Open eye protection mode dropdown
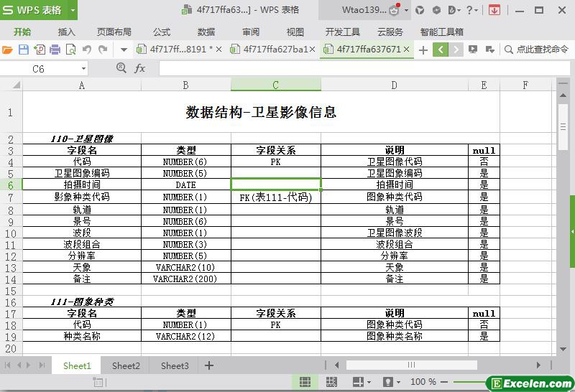 [x=398, y=382]
